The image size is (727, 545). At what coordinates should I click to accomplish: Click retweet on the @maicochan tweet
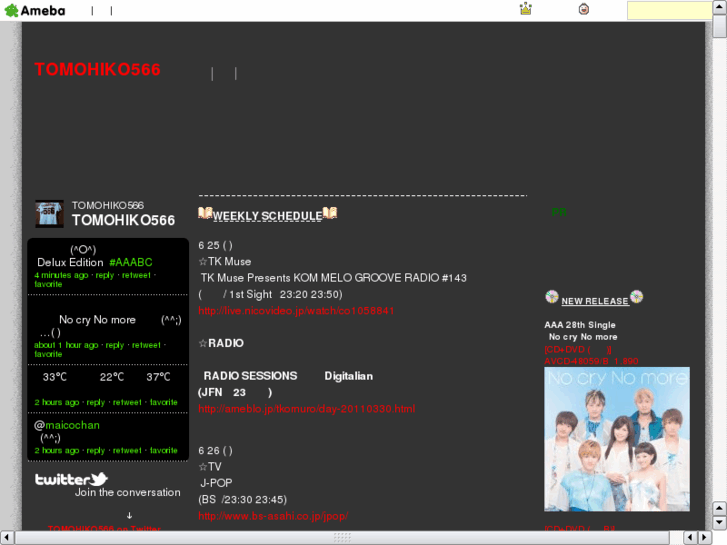pyautogui.click(x=127, y=450)
